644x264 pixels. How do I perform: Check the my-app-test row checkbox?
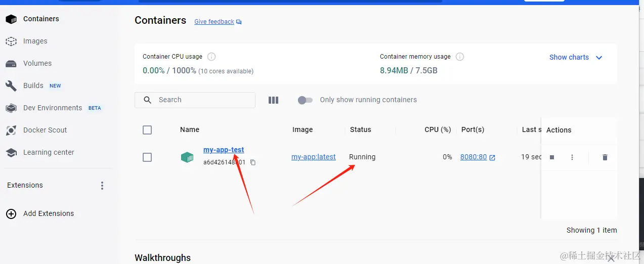[x=147, y=157]
